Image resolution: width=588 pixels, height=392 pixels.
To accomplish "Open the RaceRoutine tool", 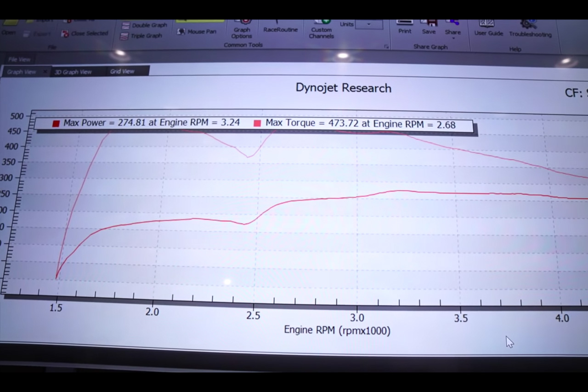I will coord(280,29).
